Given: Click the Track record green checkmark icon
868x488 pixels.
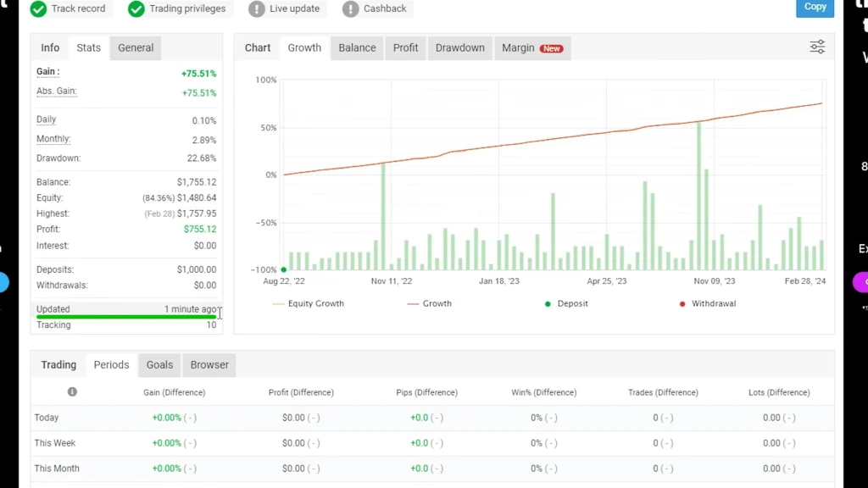Looking at the screenshot, I should click(38, 8).
